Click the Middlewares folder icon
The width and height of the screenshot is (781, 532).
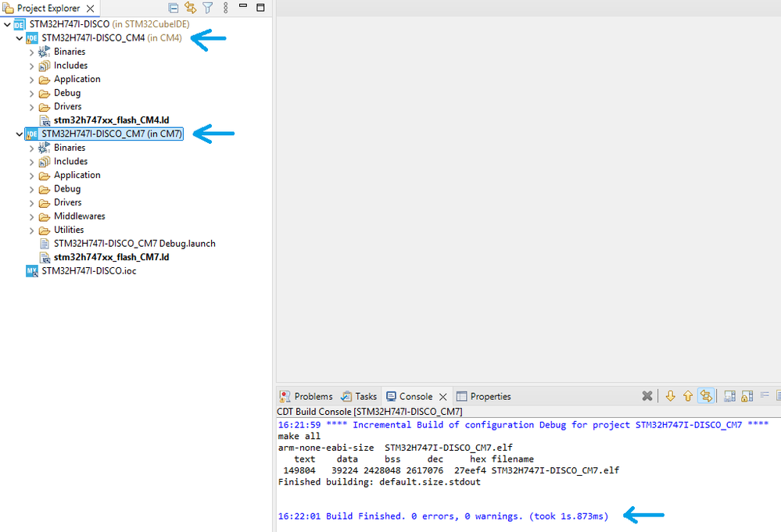click(45, 216)
